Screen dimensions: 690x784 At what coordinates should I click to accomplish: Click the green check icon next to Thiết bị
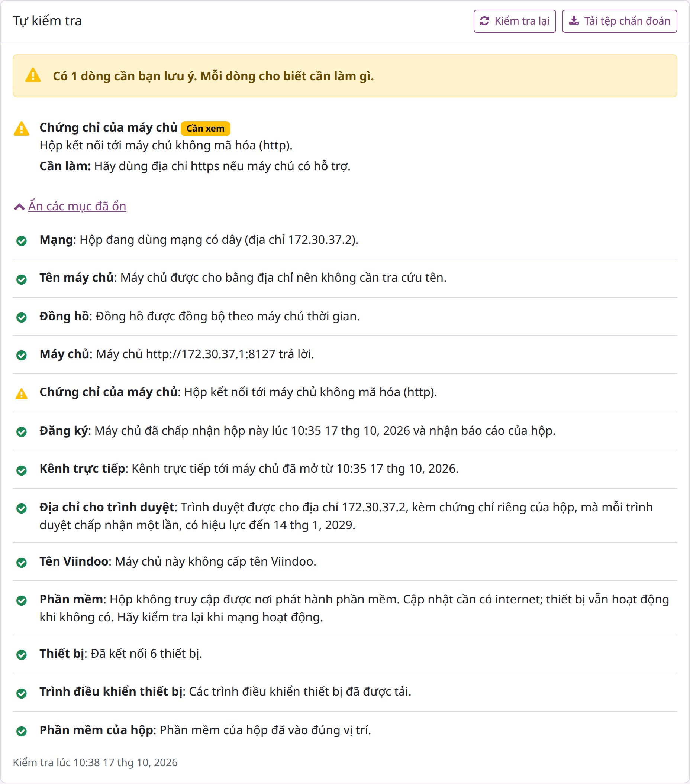pyautogui.click(x=22, y=655)
